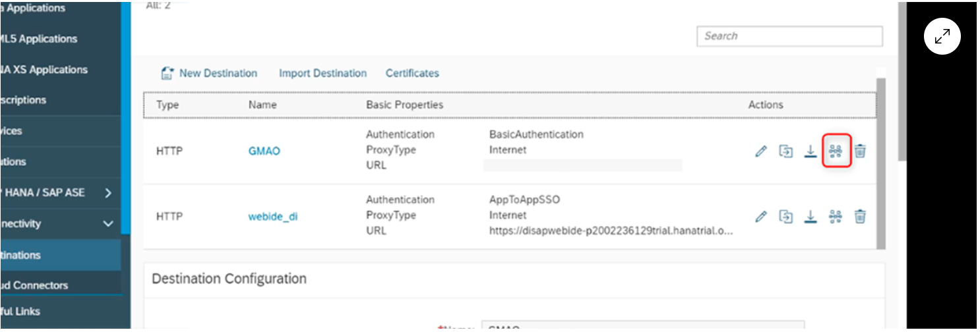Expand the SAP HANA / SAP ASE section
The height and width of the screenshot is (332, 980).
pyautogui.click(x=108, y=193)
